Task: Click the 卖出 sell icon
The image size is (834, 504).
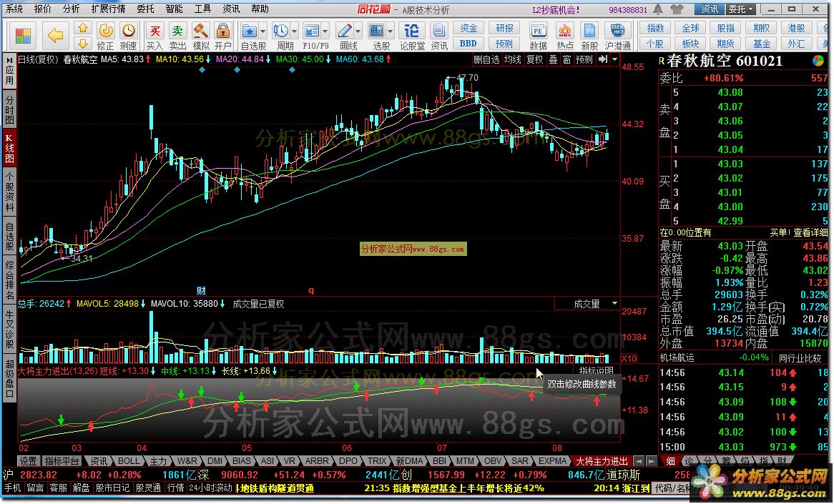Action: (x=177, y=36)
